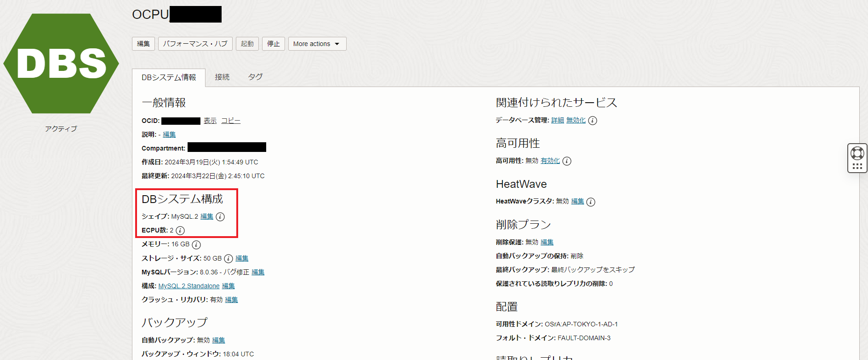Open パフォーマンス・ハブ
The width and height of the screenshot is (868, 360).
pyautogui.click(x=195, y=44)
